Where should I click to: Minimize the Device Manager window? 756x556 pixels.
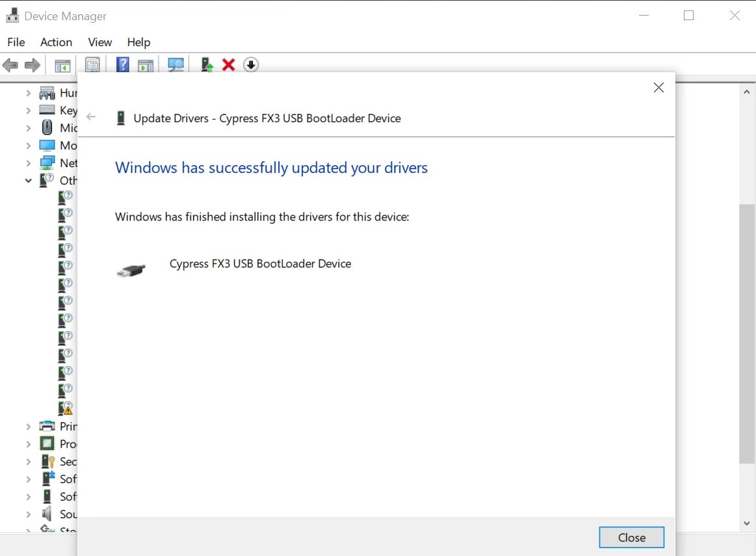[644, 16]
